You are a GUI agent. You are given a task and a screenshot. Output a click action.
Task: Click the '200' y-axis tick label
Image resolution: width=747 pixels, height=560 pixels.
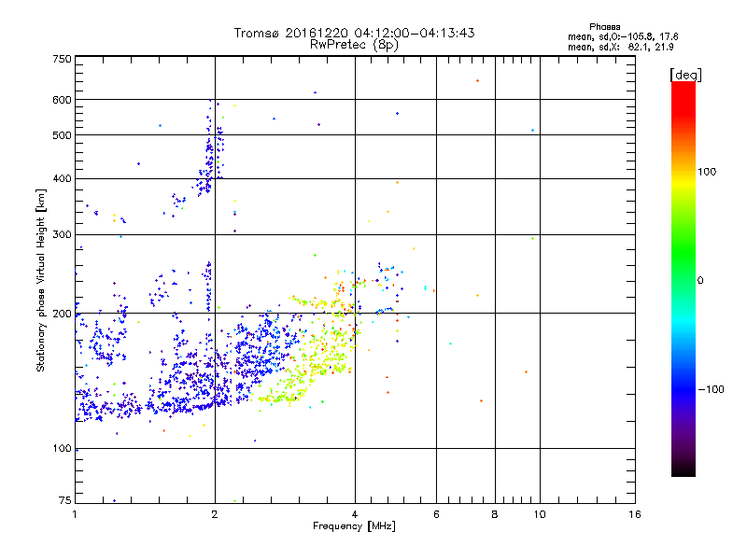(63, 314)
